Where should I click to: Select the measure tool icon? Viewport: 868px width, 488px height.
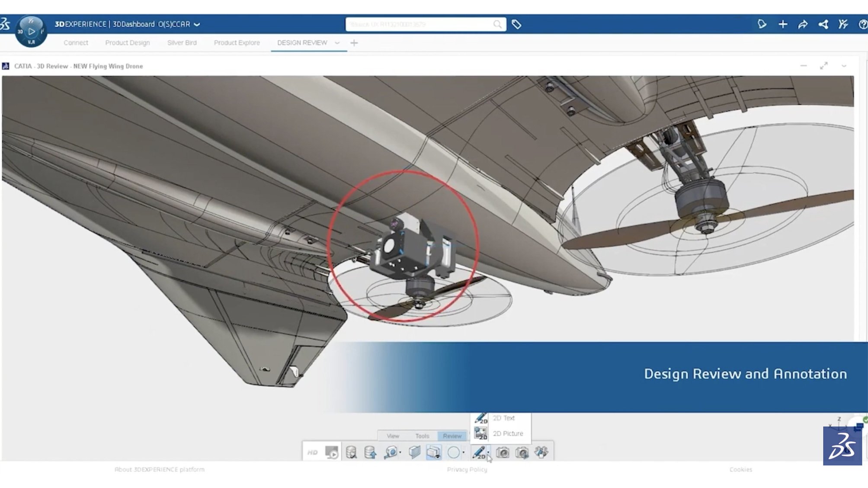coord(391,453)
